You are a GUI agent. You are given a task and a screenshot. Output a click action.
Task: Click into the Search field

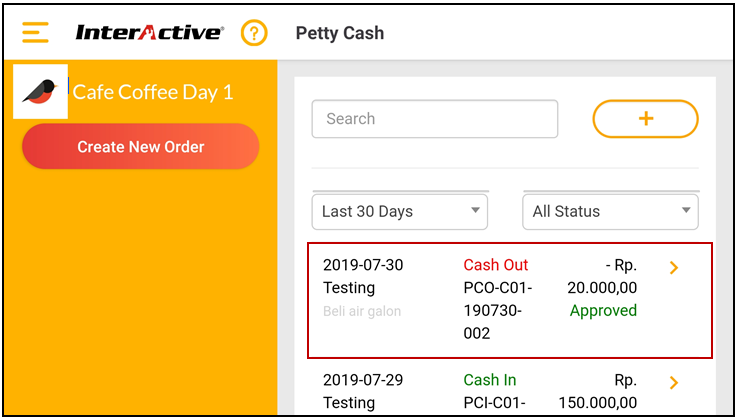[435, 119]
